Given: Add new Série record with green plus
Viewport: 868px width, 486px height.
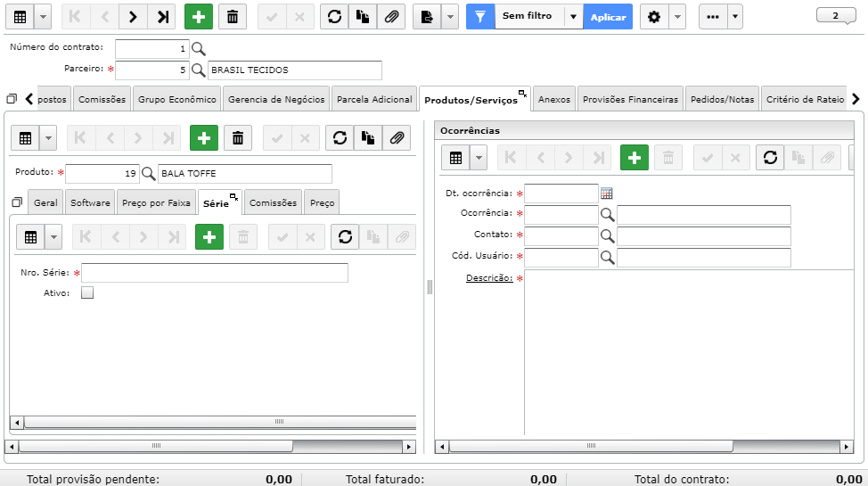Looking at the screenshot, I should [x=209, y=237].
